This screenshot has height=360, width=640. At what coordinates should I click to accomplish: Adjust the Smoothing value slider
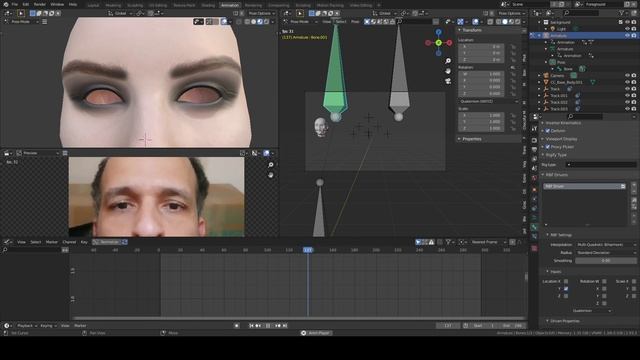[x=606, y=260]
